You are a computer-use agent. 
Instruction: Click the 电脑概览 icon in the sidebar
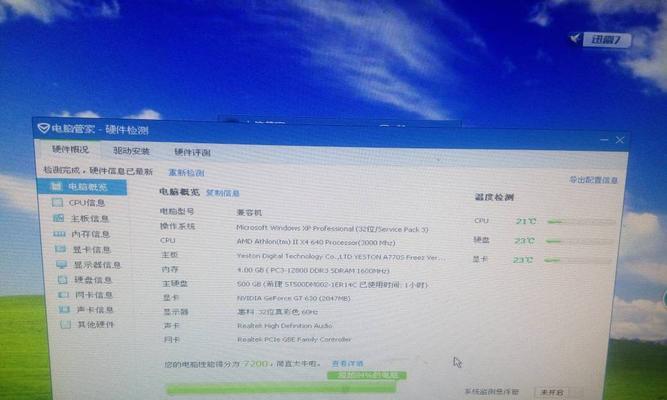click(55, 186)
